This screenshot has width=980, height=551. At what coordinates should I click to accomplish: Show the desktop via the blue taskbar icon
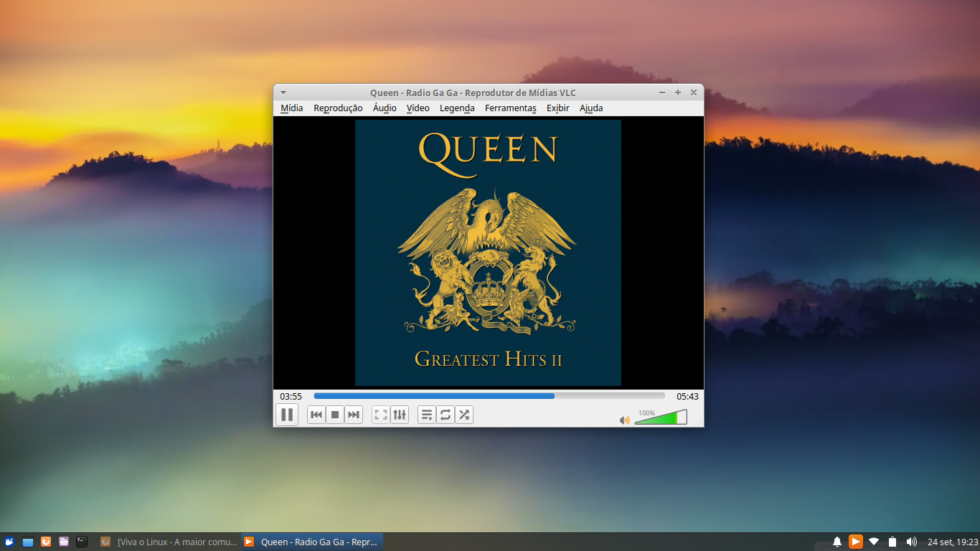(28, 542)
